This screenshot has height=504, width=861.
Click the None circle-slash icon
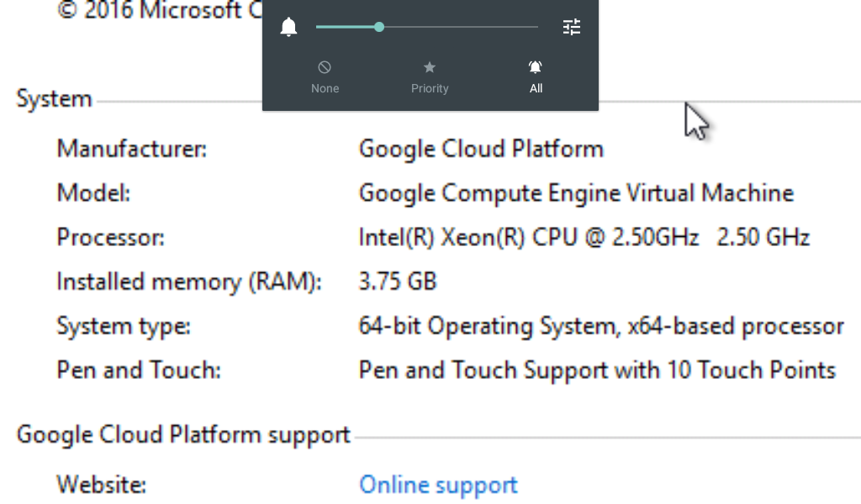click(325, 67)
